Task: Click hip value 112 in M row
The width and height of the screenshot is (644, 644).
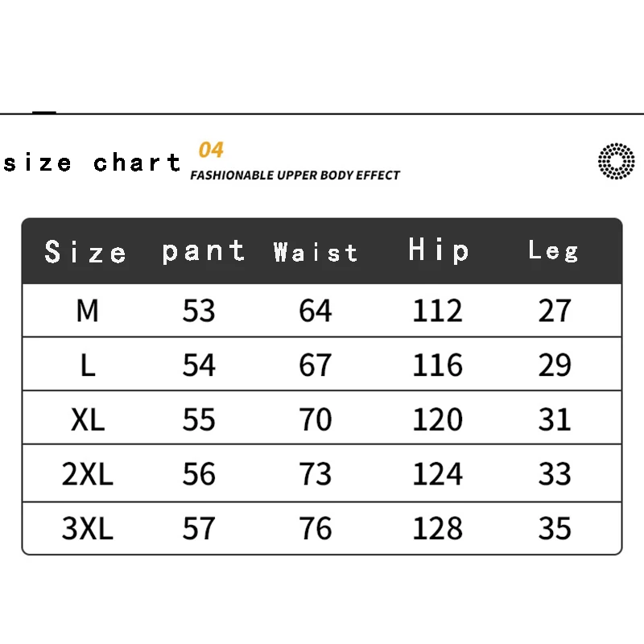Action: point(437,311)
